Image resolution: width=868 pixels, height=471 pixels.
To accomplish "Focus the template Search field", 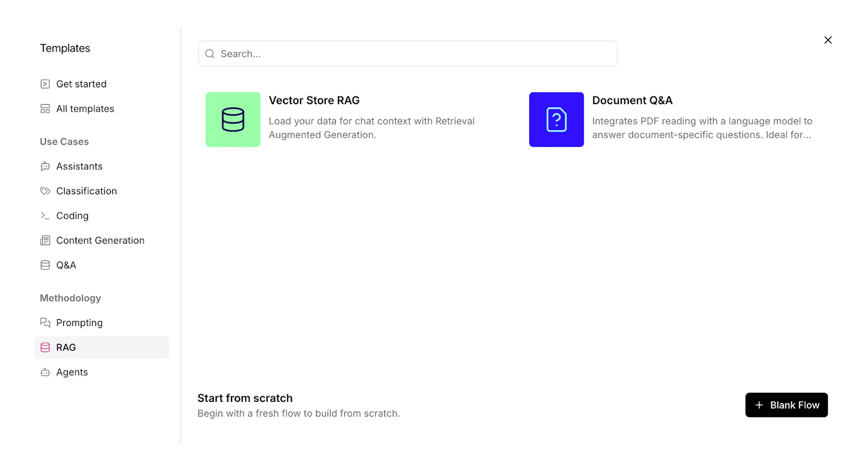I will pyautogui.click(x=408, y=54).
